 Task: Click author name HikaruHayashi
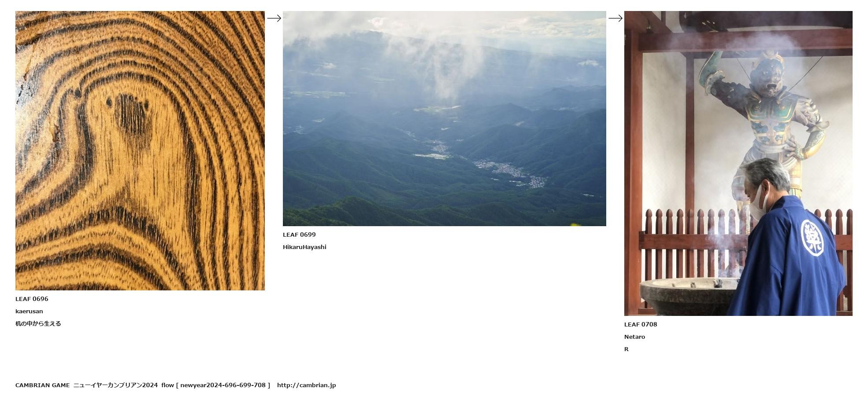304,247
